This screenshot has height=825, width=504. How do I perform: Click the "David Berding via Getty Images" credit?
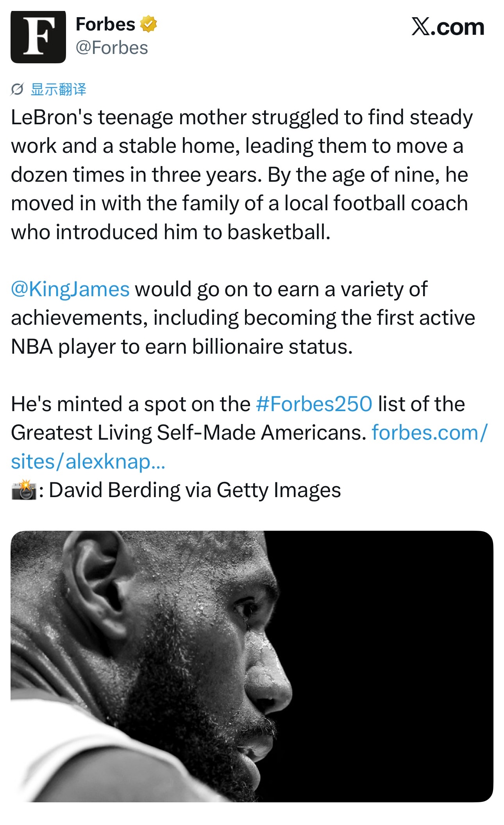pyautogui.click(x=195, y=490)
